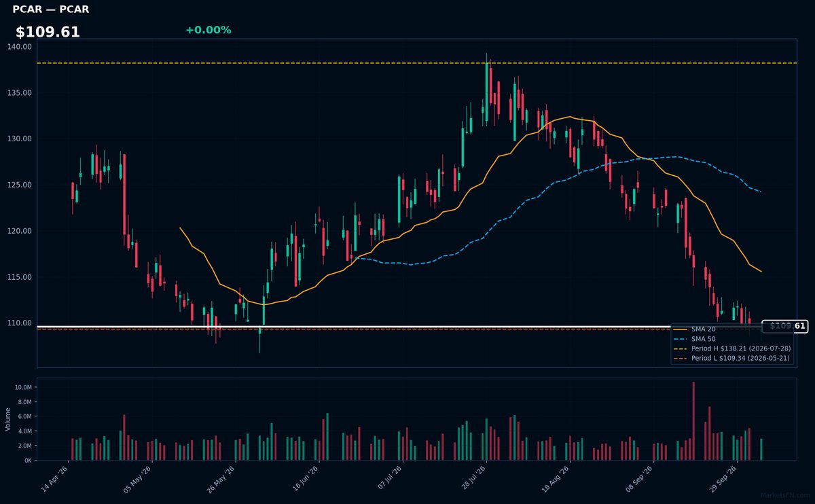Click the Period H $138.21 legend entry
815x504 pixels.
pos(733,348)
